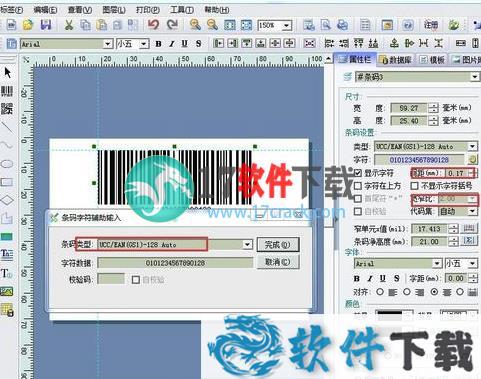Apply Strikethrough in the top formatting toolbar
481x379 pixels.
pos(199,44)
